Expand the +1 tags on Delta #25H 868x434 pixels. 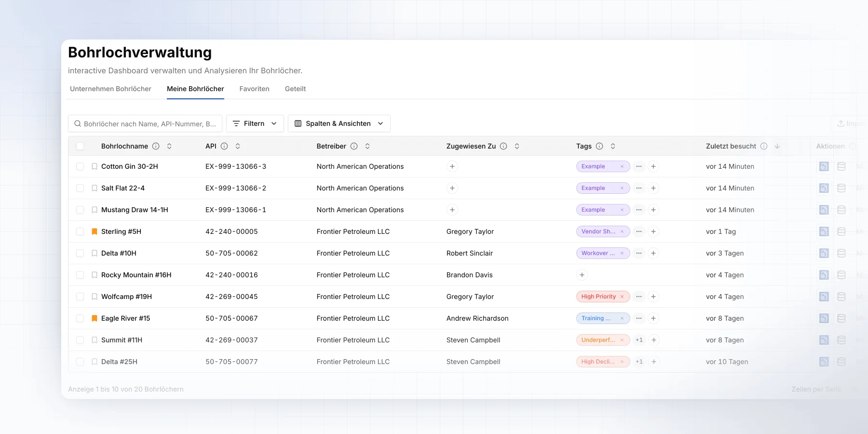[x=639, y=362]
